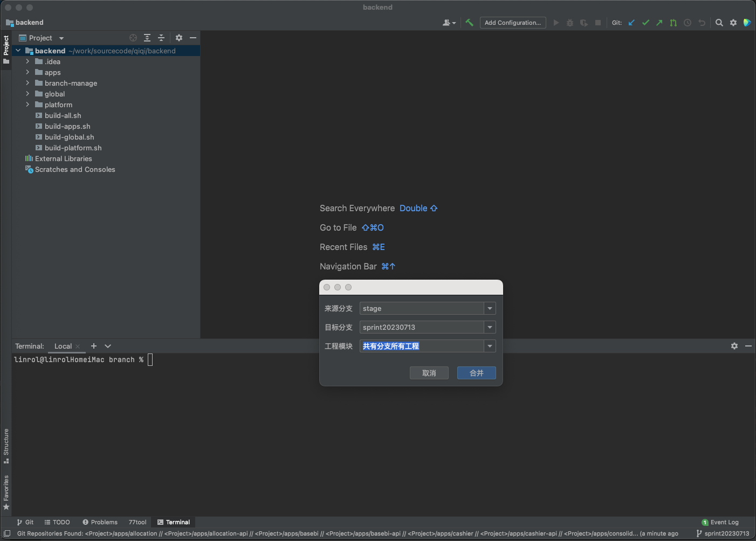Select build-apps.sh file

[x=67, y=126]
